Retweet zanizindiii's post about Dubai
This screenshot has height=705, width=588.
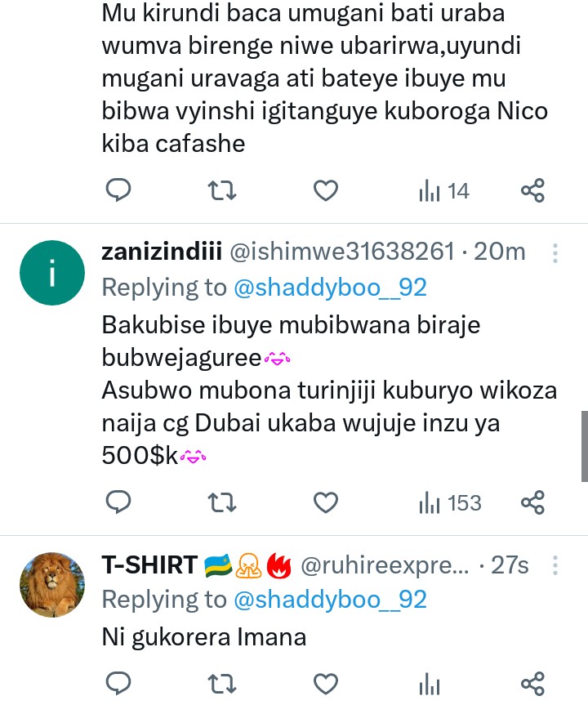pyautogui.click(x=222, y=502)
